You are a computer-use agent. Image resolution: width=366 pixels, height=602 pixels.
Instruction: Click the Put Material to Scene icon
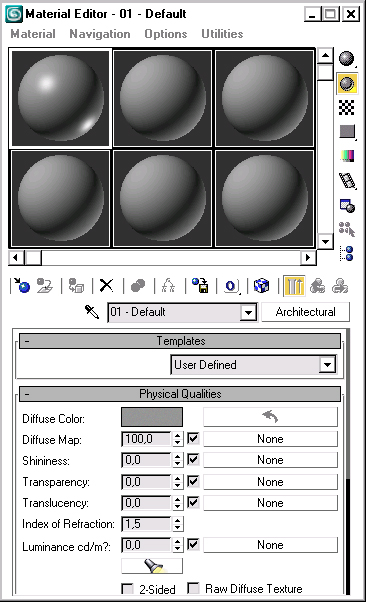click(x=45, y=286)
